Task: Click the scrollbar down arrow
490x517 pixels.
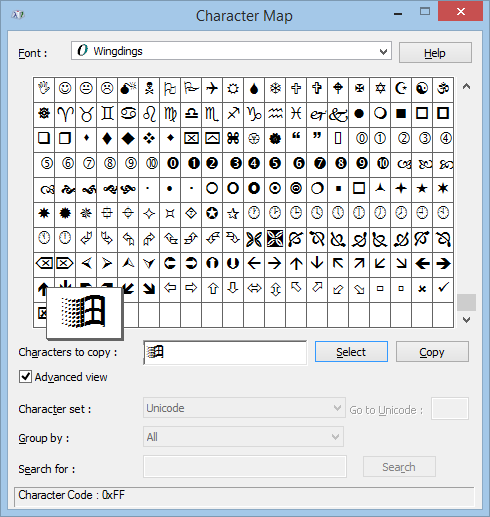Action: click(466, 320)
